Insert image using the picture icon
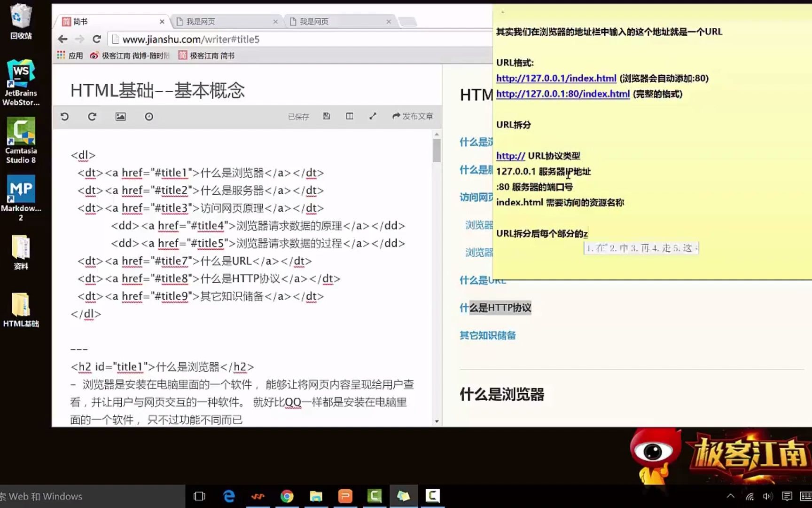Screen dimensions: 812x508 coord(120,116)
